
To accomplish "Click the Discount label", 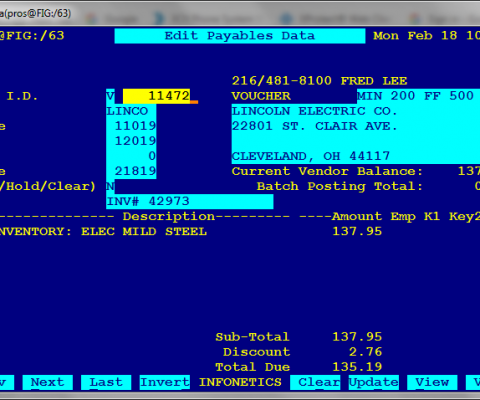I will tap(257, 352).
